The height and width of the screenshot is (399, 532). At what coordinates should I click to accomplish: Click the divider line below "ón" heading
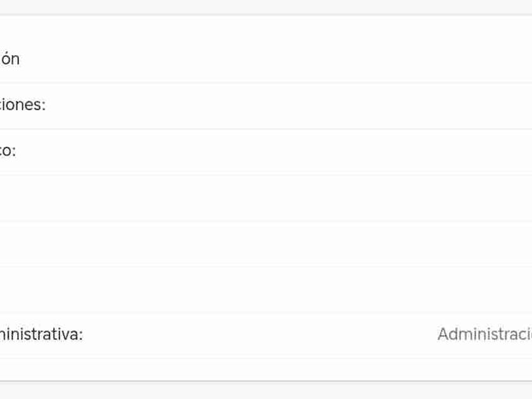pyautogui.click(x=266, y=82)
